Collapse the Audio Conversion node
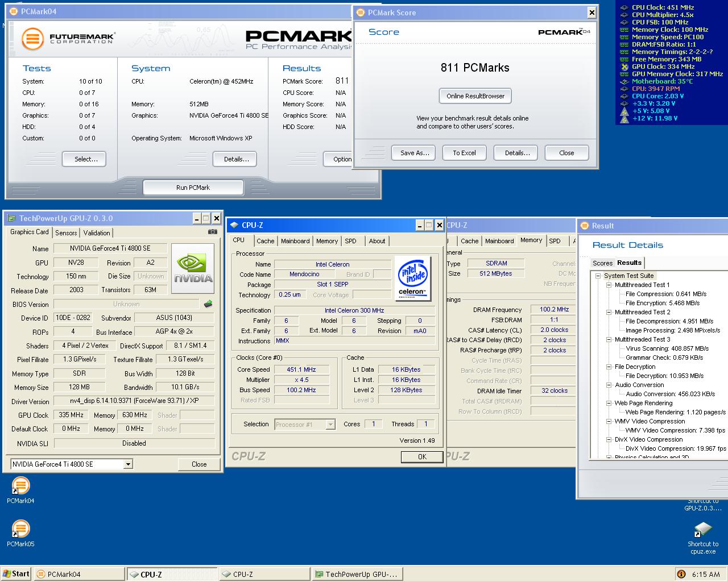This screenshot has width=728, height=582. 609,385
